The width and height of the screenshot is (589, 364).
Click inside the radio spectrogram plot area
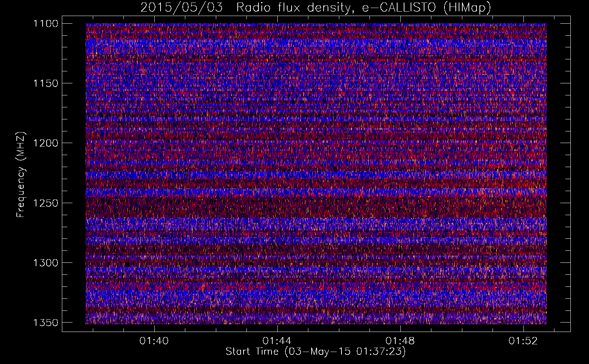coord(316,174)
